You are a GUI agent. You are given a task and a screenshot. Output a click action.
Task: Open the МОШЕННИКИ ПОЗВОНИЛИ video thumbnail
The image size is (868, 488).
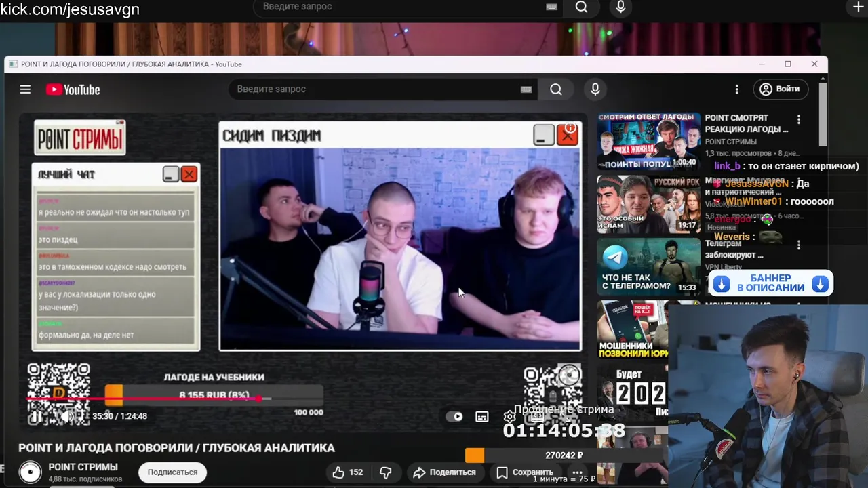point(633,329)
